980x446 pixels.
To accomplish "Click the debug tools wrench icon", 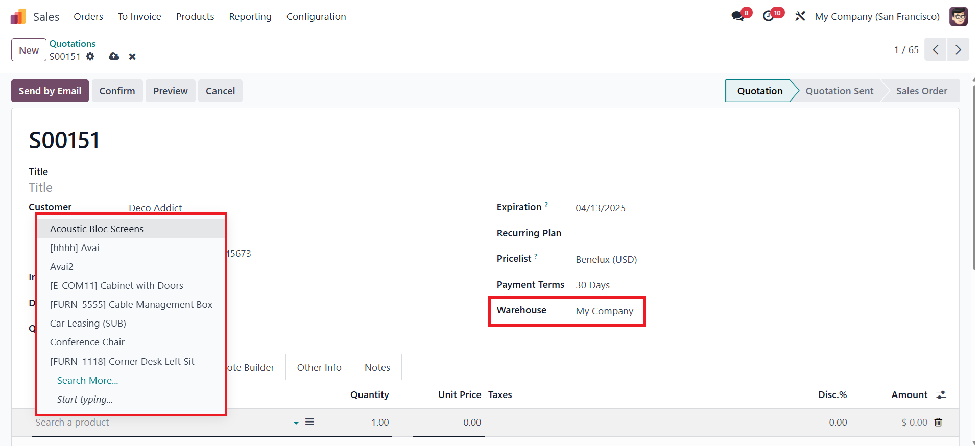I will coord(800,16).
